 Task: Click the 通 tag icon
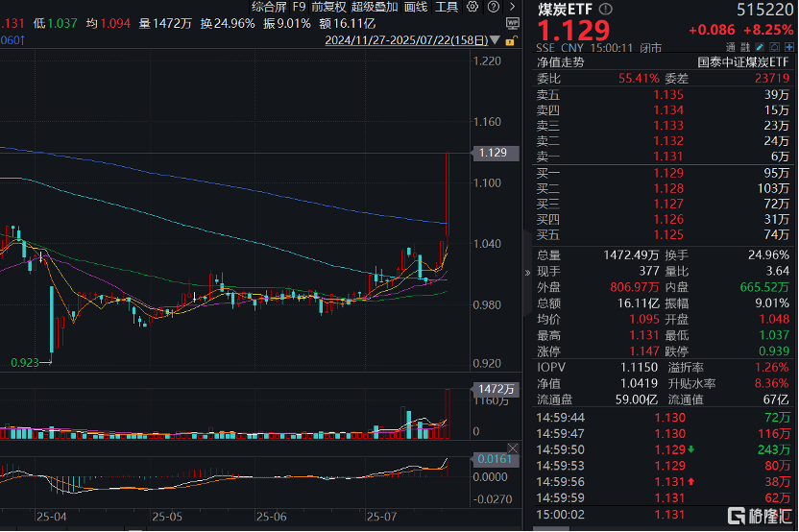point(731,47)
